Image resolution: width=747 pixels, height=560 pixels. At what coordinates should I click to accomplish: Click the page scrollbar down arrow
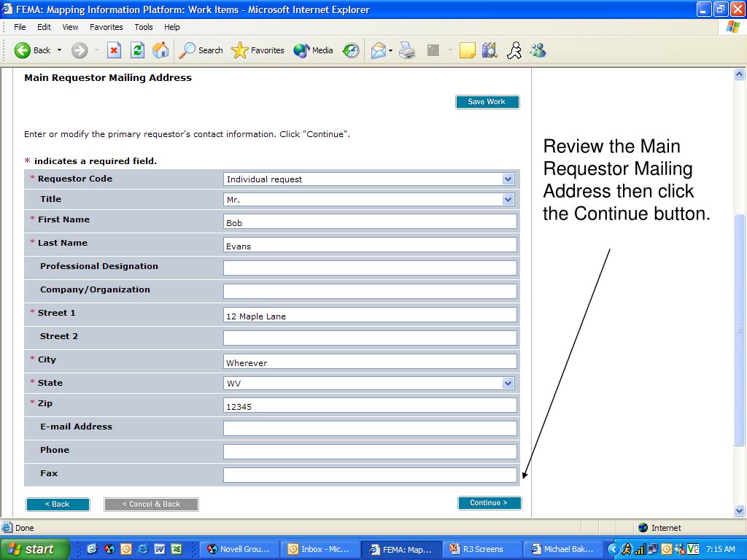coord(740,511)
